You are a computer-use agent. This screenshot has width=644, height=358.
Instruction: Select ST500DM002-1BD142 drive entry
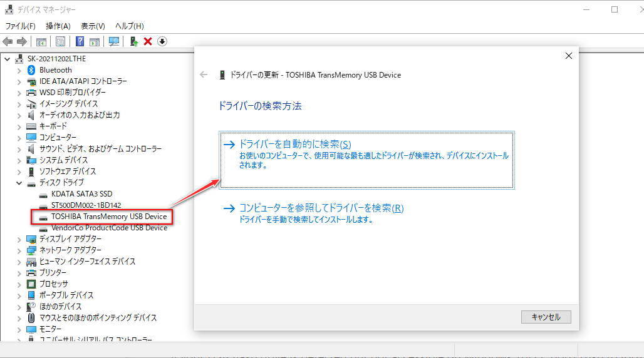click(86, 205)
